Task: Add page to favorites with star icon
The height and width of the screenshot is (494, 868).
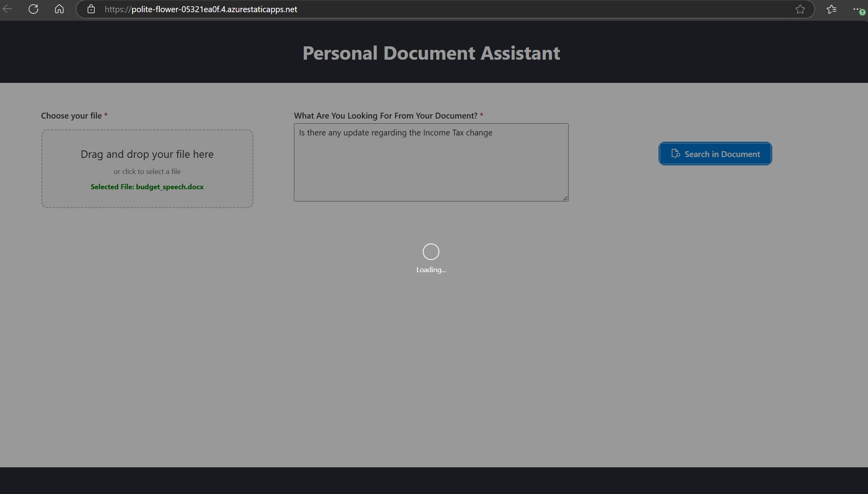Action: click(800, 9)
